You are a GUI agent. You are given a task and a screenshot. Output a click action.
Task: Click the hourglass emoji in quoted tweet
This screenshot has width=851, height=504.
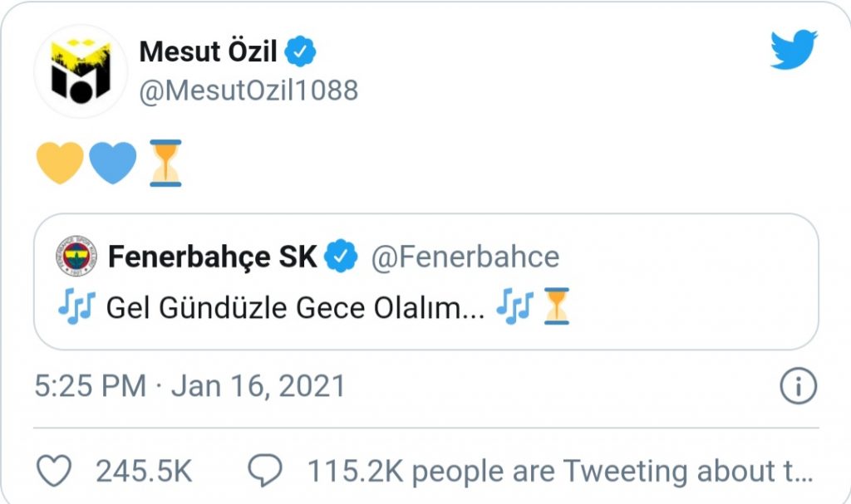point(557,306)
